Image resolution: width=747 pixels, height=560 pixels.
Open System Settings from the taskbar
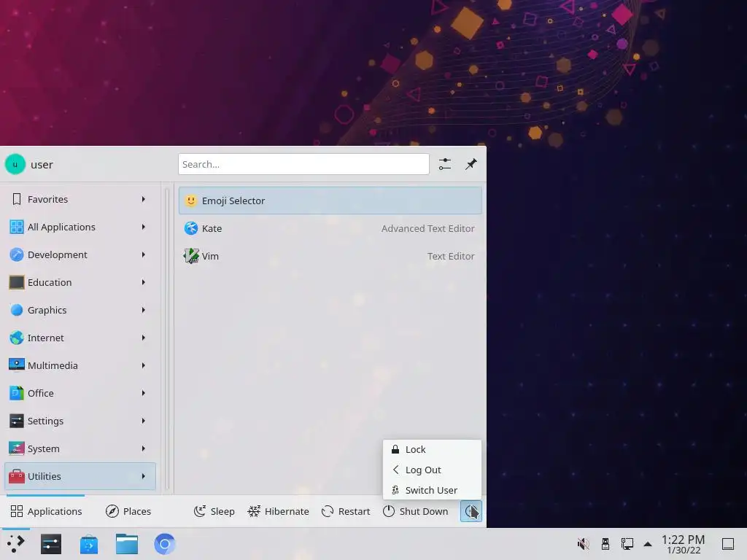coord(51,544)
